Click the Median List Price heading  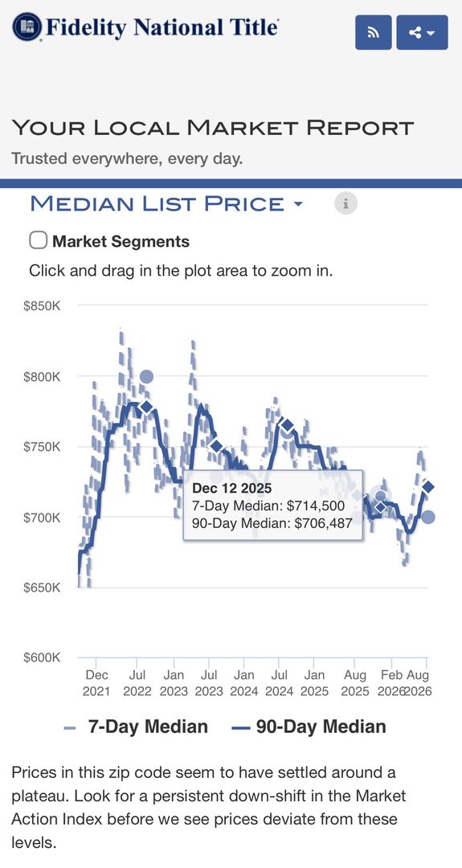[157, 203]
